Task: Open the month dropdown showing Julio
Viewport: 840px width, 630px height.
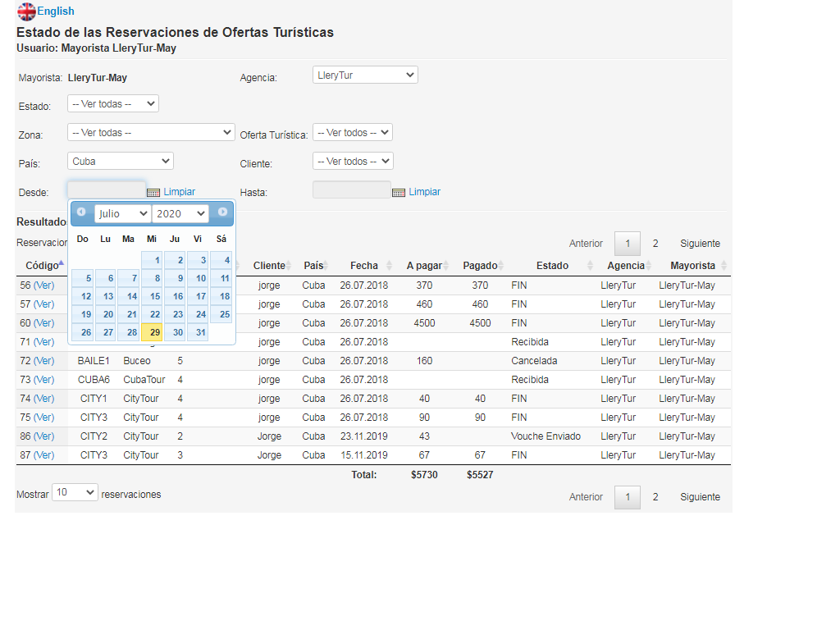Action: click(123, 214)
